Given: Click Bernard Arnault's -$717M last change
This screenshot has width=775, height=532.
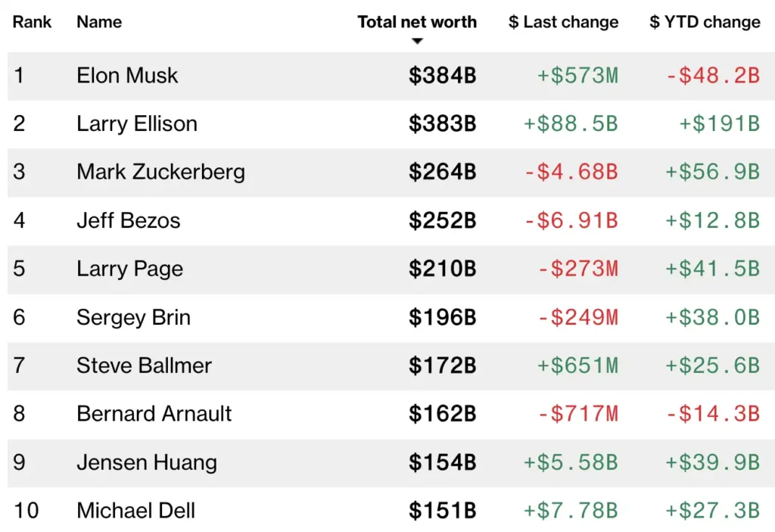Looking at the screenshot, I should 577,414.
